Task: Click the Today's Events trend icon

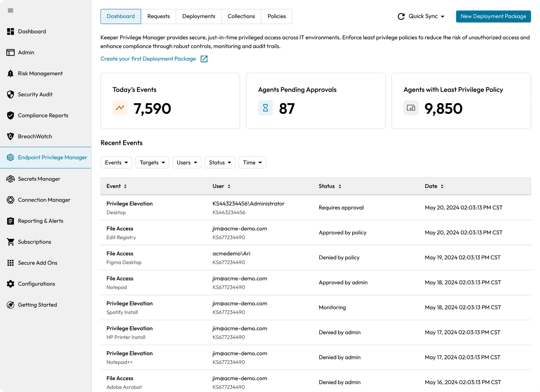Action: coord(120,108)
